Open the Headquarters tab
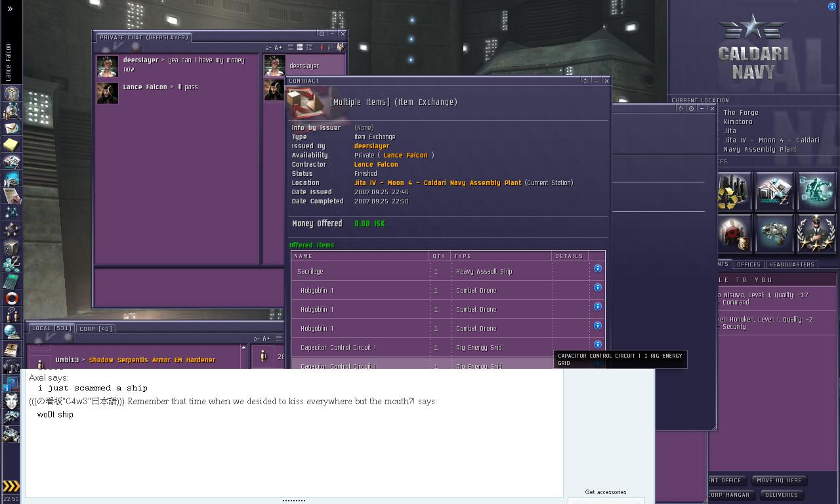 [x=791, y=264]
